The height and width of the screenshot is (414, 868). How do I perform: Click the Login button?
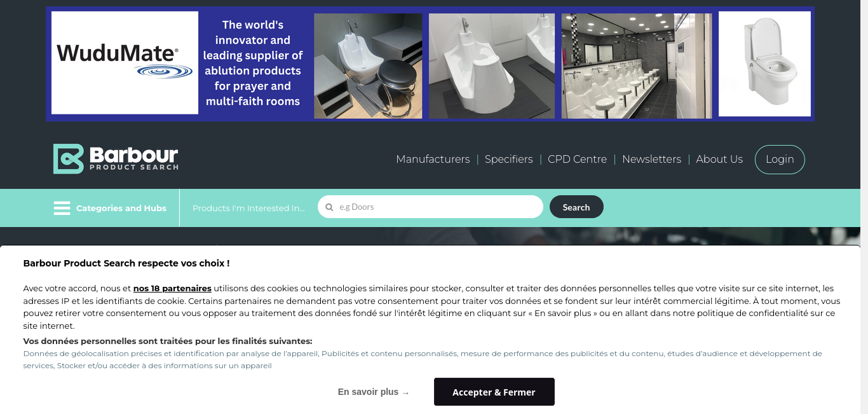tap(780, 160)
